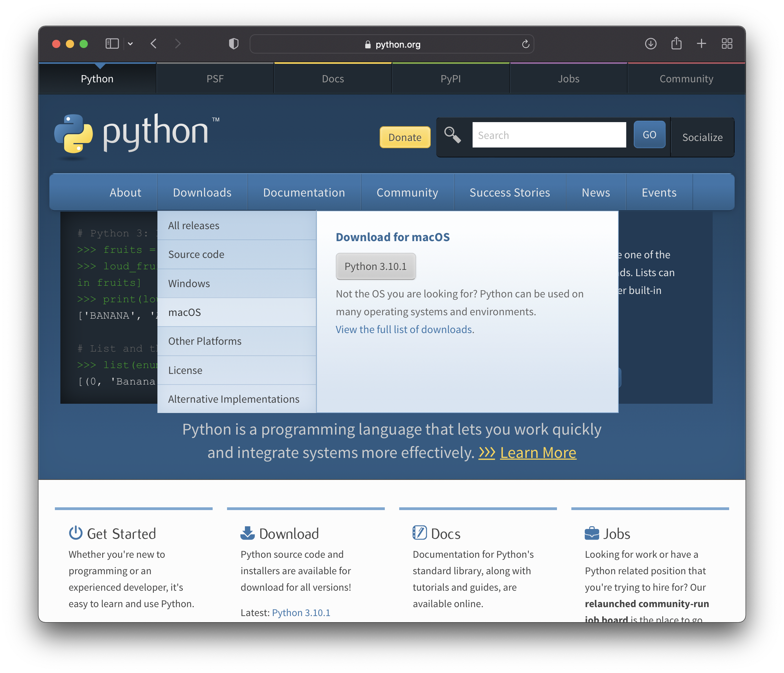784x673 pixels.
Task: Click the python.org address bar
Action: coord(392,44)
